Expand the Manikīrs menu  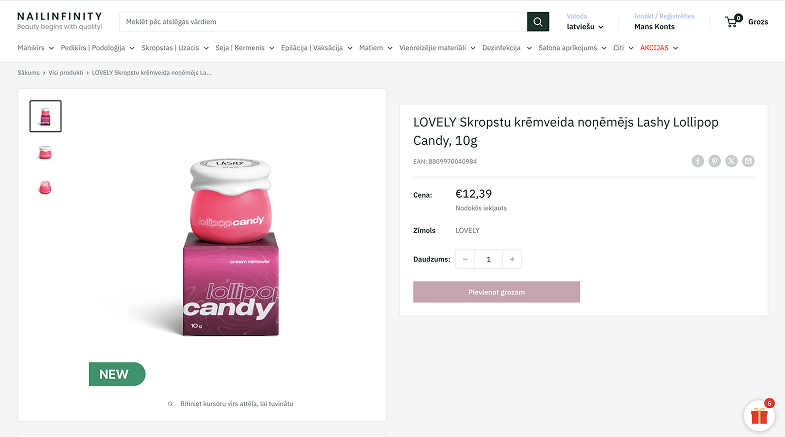click(36, 48)
